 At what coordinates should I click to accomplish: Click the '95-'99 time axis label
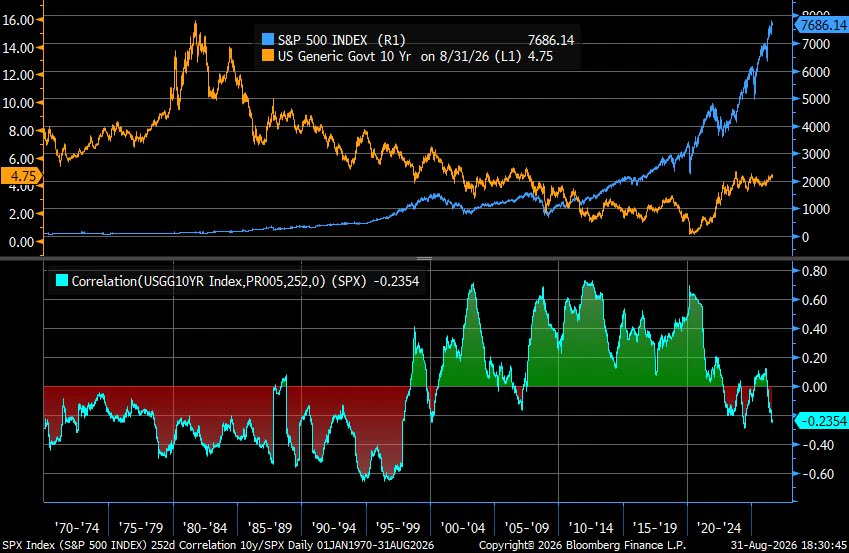[398, 528]
